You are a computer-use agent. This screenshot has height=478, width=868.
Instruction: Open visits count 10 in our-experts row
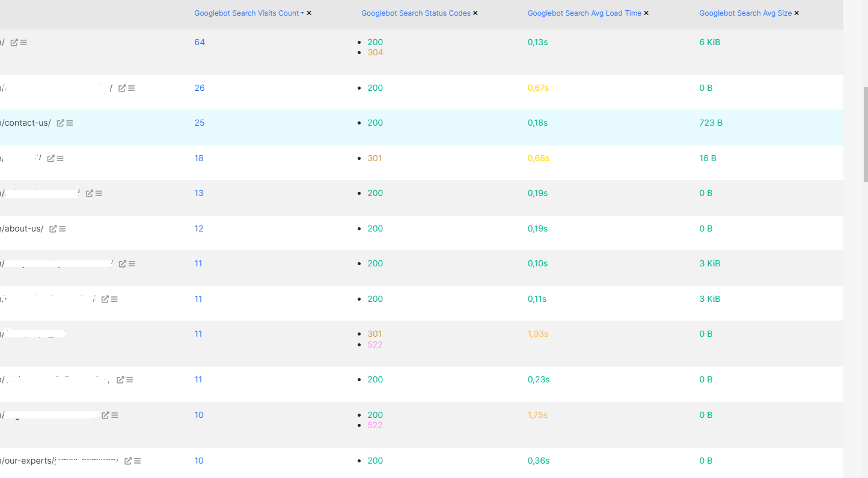click(x=199, y=461)
